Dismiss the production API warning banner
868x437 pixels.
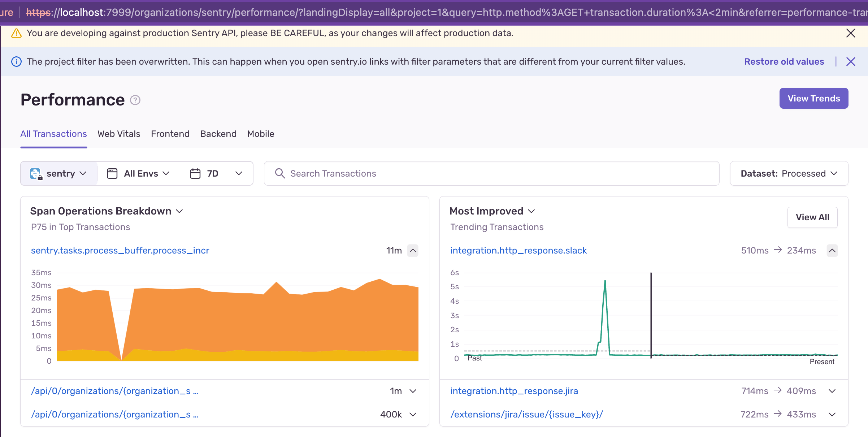(851, 33)
